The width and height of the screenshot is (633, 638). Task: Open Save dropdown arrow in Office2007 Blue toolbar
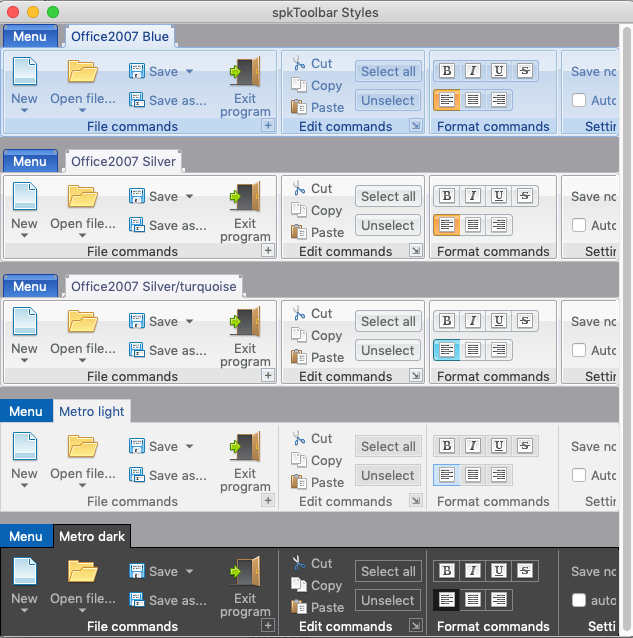(x=190, y=71)
